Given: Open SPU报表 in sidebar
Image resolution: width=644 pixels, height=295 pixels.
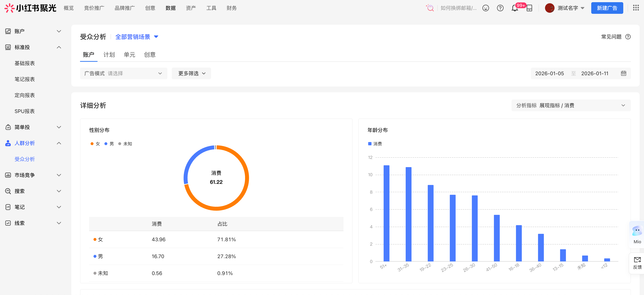Looking at the screenshot, I should (x=25, y=111).
